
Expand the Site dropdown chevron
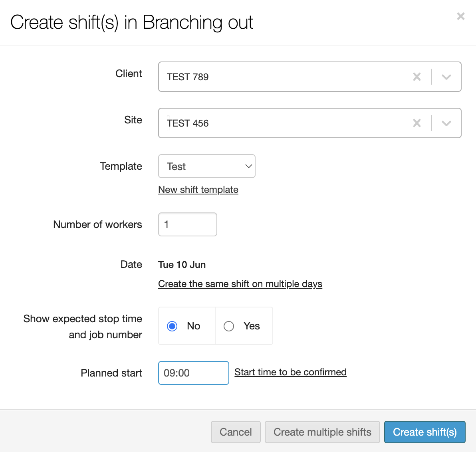[x=446, y=123]
